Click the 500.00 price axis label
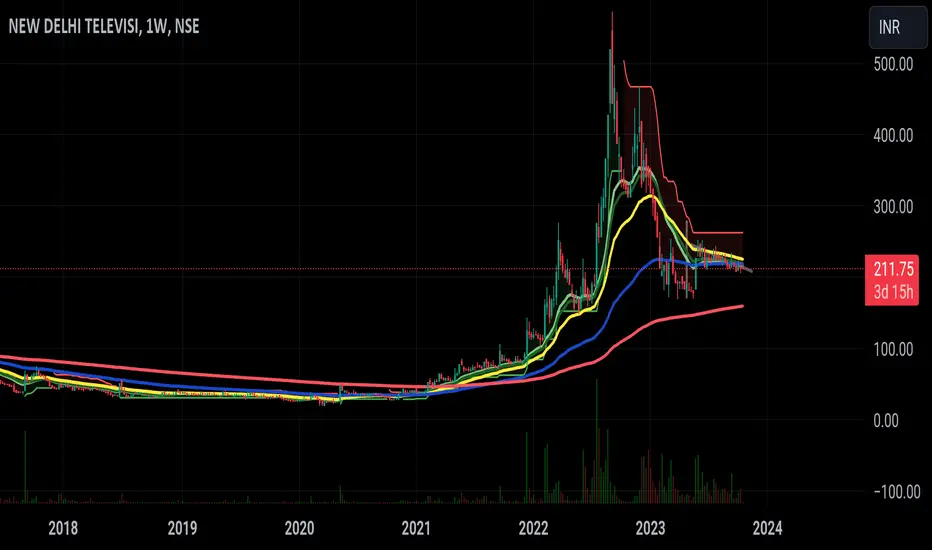Image resolution: width=932 pixels, height=550 pixels. [893, 64]
